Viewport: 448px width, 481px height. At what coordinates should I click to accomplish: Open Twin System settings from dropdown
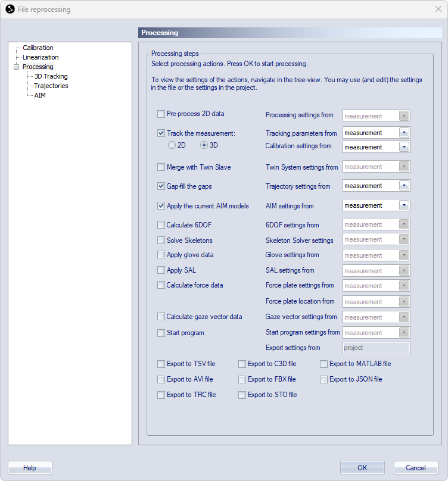pos(376,167)
